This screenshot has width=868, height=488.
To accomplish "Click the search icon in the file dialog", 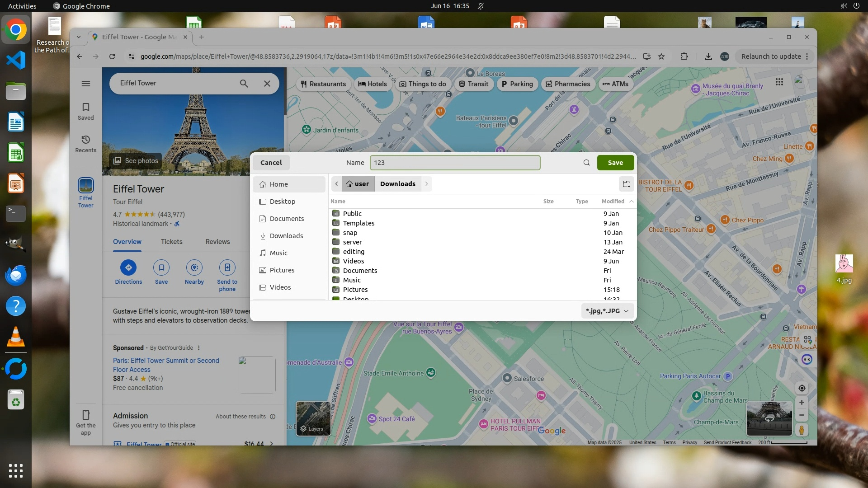I will click(x=586, y=163).
